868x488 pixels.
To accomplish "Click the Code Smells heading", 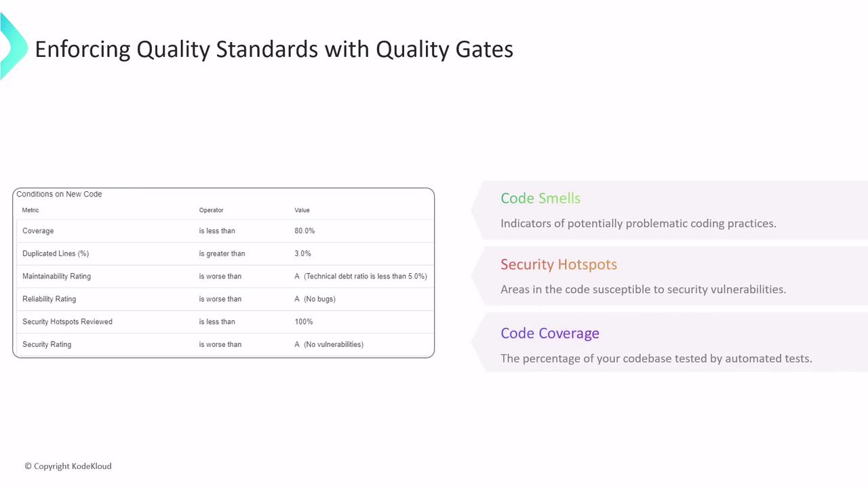I will (x=540, y=199).
